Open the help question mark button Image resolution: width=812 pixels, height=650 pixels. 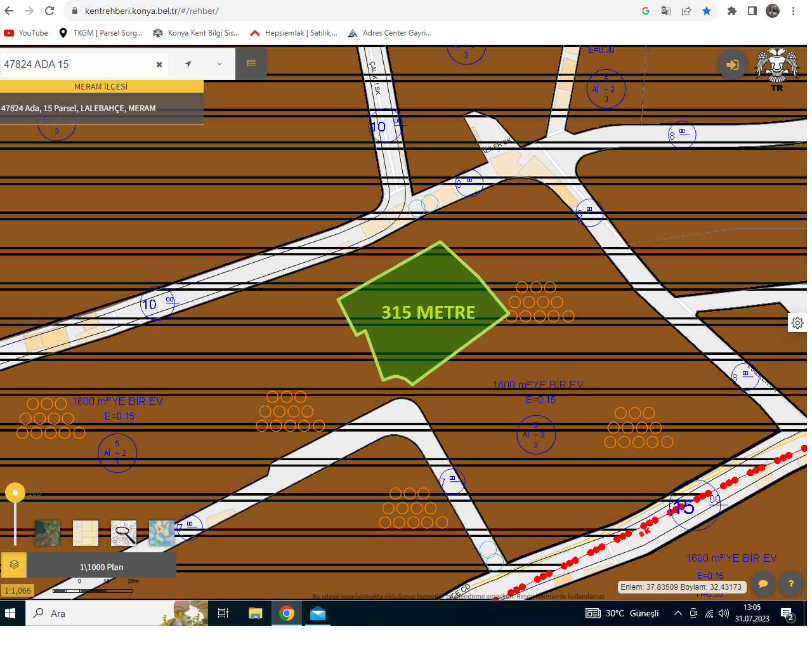pos(791,583)
